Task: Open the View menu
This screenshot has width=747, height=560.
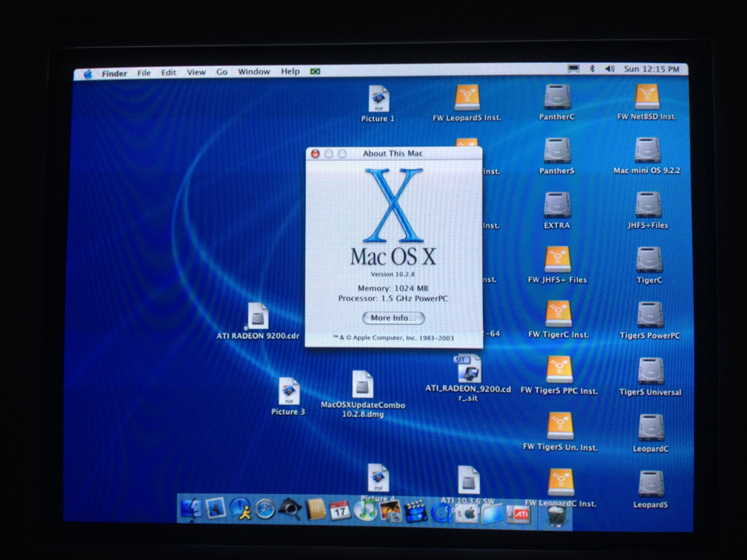Action: click(196, 72)
